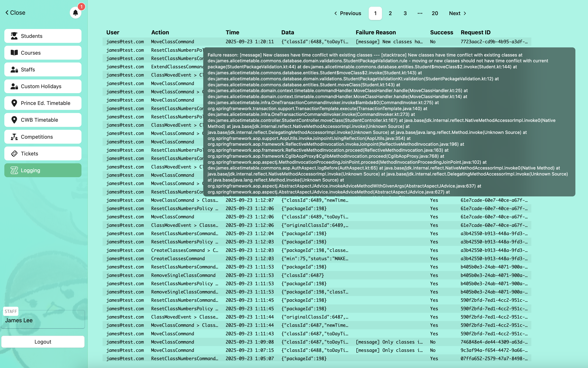Click the CWB Timetable location pin icon
This screenshot has width=588, height=368.
(x=14, y=120)
